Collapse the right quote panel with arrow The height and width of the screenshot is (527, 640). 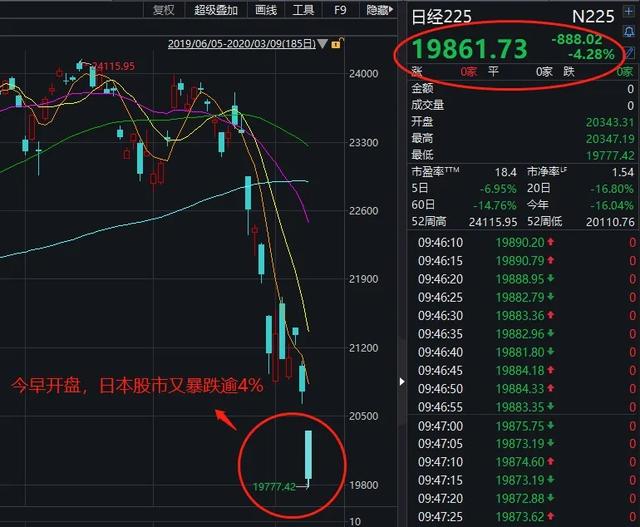pos(402,382)
